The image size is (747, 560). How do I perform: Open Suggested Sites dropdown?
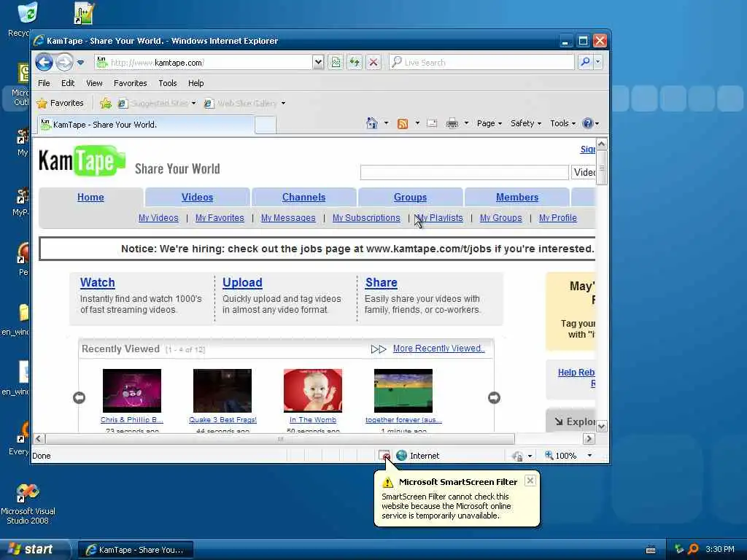pyautogui.click(x=158, y=104)
